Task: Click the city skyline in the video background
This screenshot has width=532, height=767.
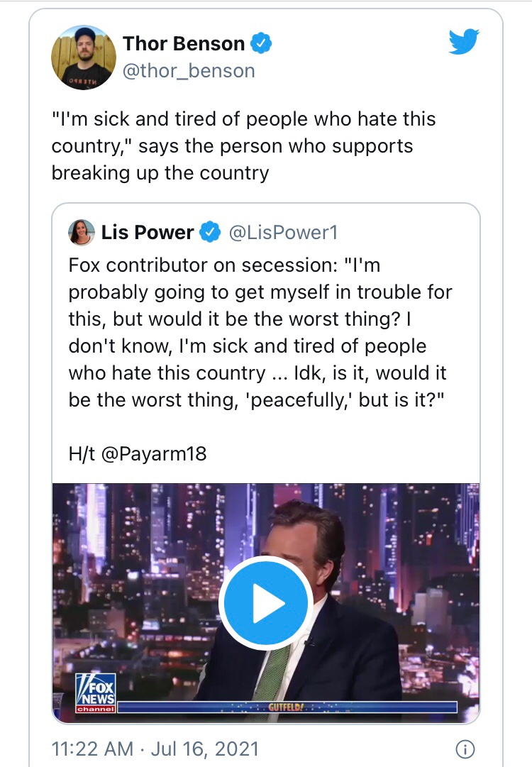Action: (142, 553)
